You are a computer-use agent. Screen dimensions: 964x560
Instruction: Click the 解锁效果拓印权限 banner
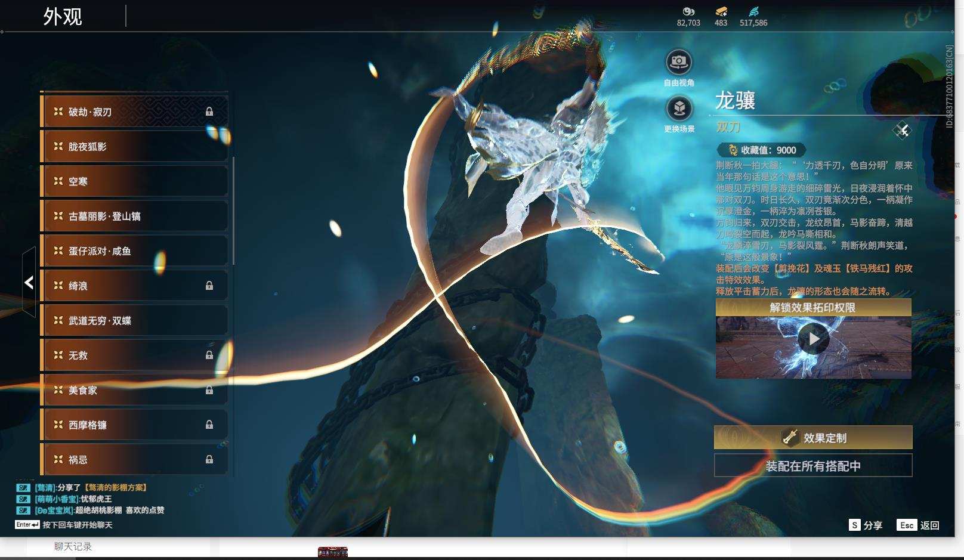click(813, 308)
